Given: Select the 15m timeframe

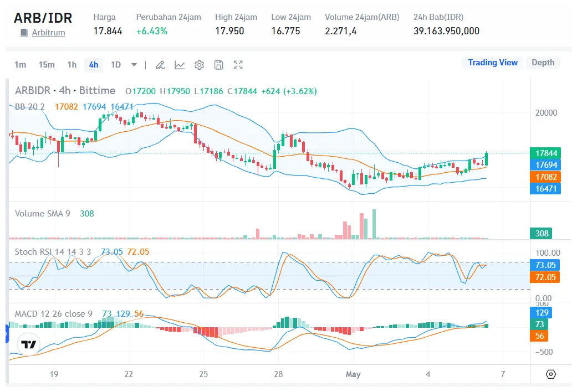Looking at the screenshot, I should [x=47, y=65].
